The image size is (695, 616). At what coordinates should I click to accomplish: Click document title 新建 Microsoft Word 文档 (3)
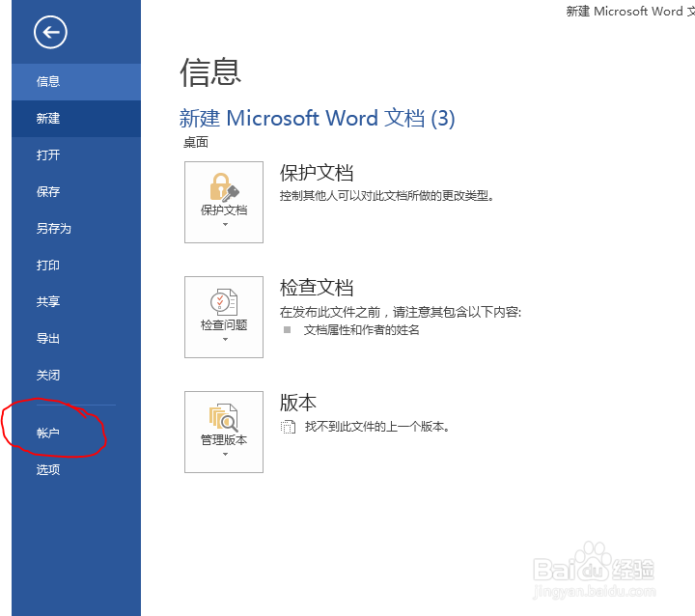[317, 119]
